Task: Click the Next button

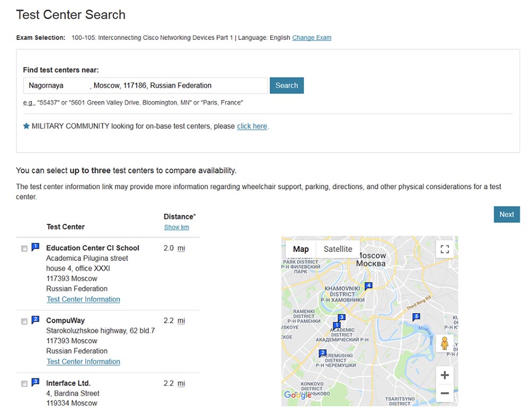Action: 506,215
